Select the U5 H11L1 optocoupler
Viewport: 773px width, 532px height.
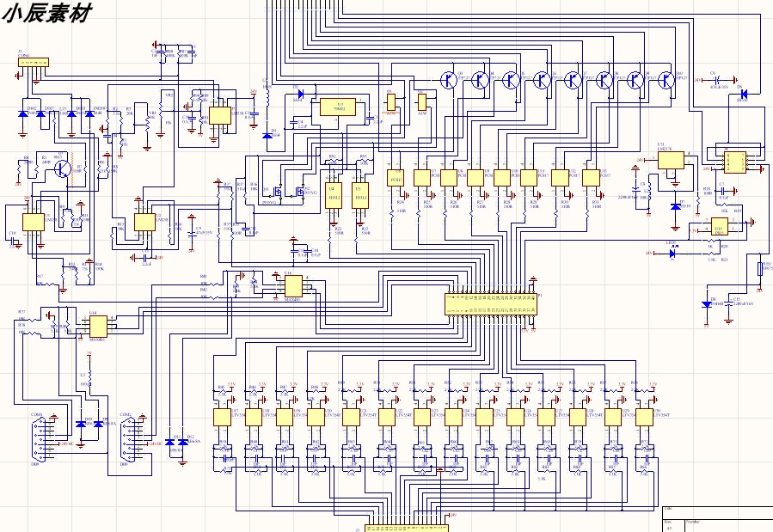point(360,195)
